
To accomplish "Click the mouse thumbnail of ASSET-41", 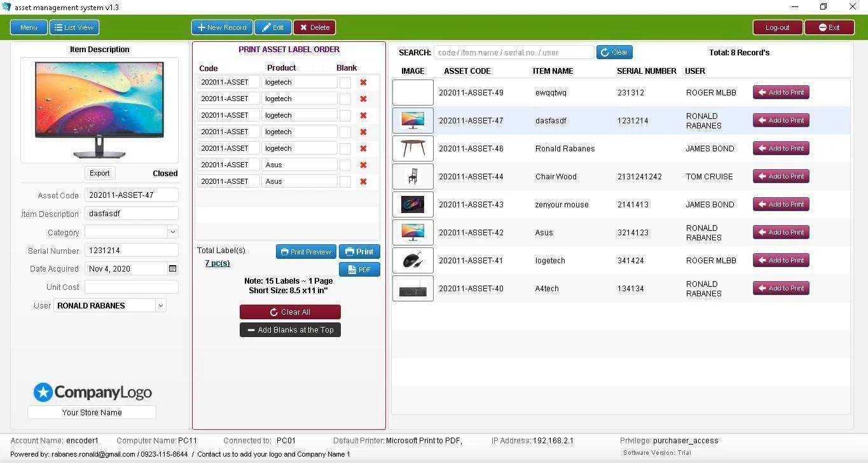I will pyautogui.click(x=413, y=260).
